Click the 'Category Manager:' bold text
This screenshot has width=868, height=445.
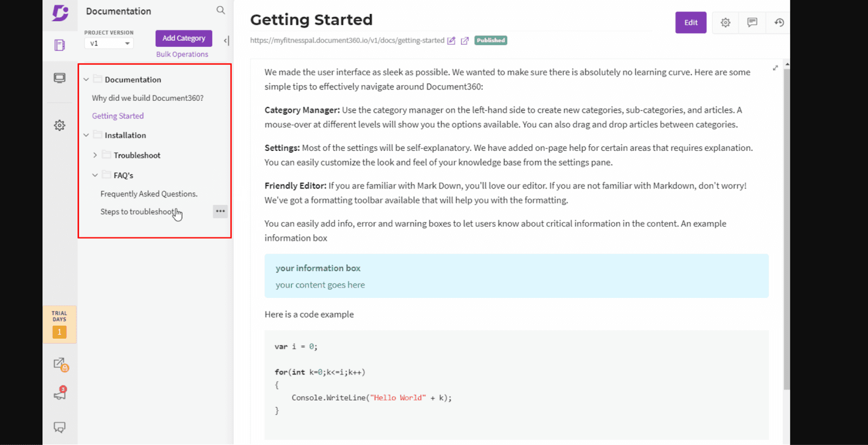[302, 110]
